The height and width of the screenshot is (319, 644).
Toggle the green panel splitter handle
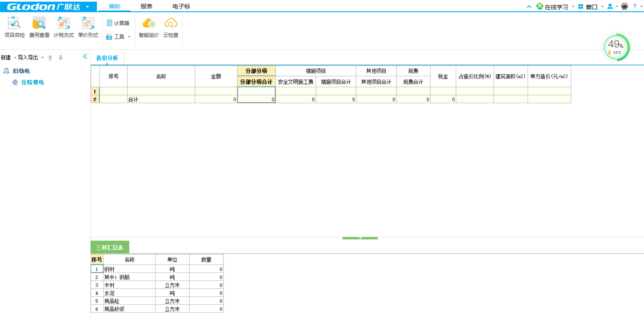(x=360, y=238)
